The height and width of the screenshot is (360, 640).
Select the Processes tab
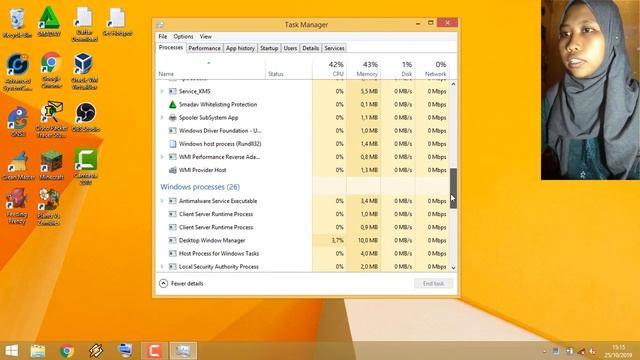click(171, 47)
